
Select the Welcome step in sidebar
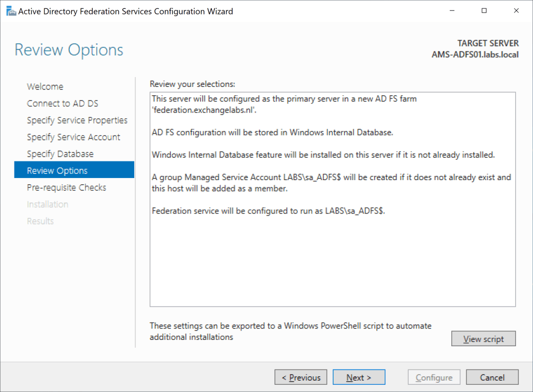45,86
